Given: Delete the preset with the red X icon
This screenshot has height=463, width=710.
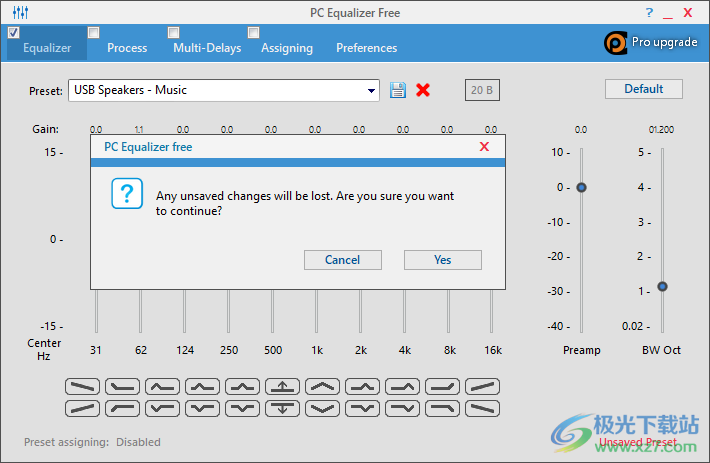Looking at the screenshot, I should click(423, 90).
